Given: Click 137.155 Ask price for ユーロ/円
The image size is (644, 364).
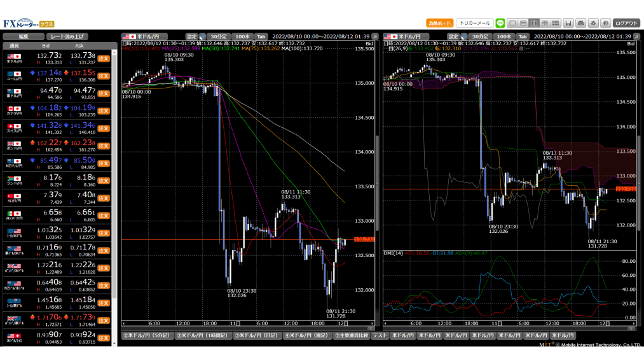Looking at the screenshot, I should 83,73.
